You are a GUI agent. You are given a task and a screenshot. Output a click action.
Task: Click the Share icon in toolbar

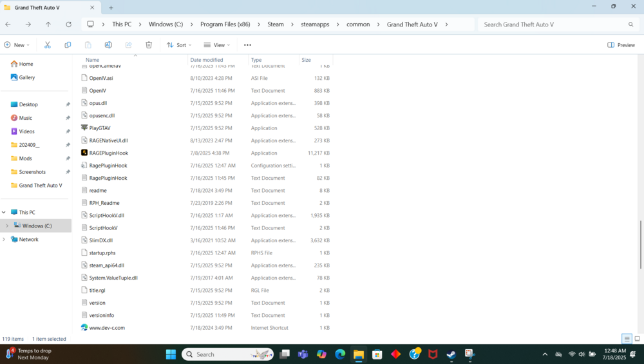129,45
